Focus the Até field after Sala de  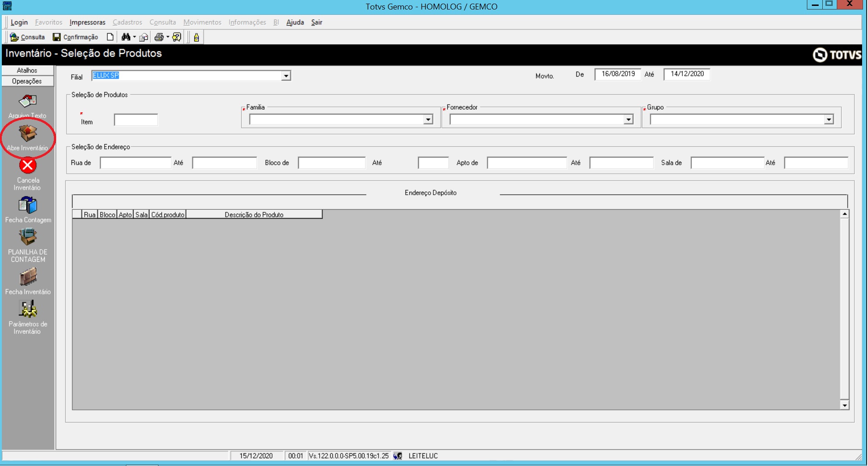click(x=816, y=163)
